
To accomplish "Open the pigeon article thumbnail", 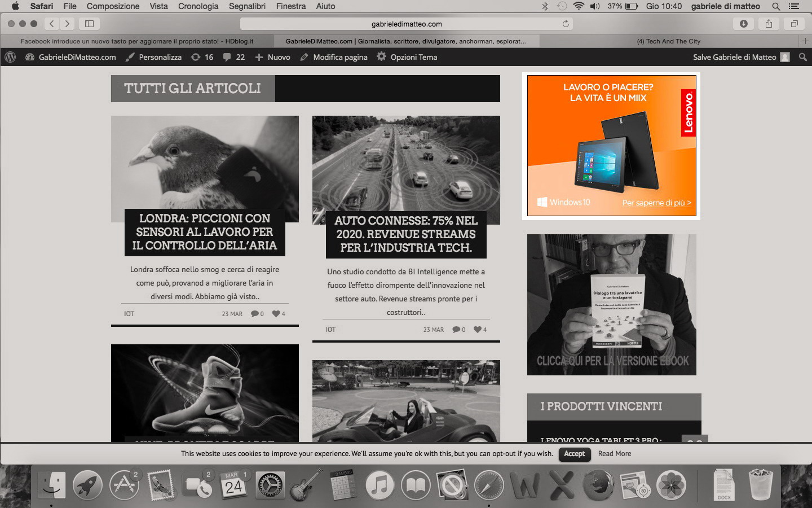I will [205, 163].
